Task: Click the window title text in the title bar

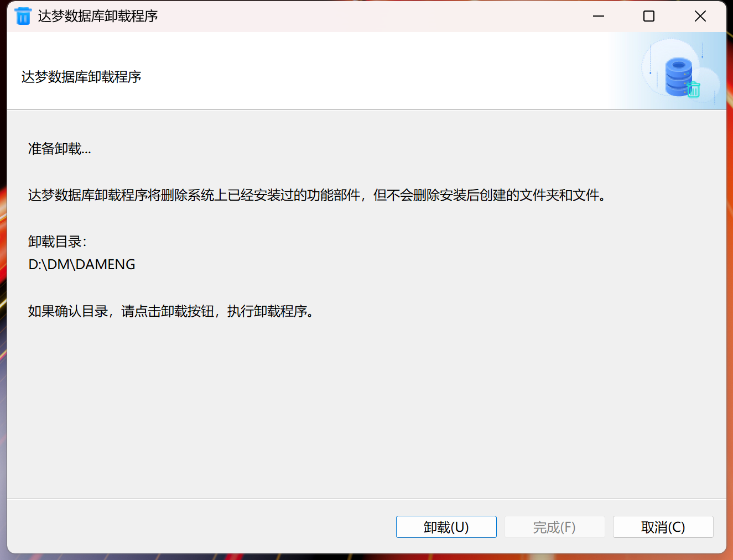Action: tap(98, 17)
